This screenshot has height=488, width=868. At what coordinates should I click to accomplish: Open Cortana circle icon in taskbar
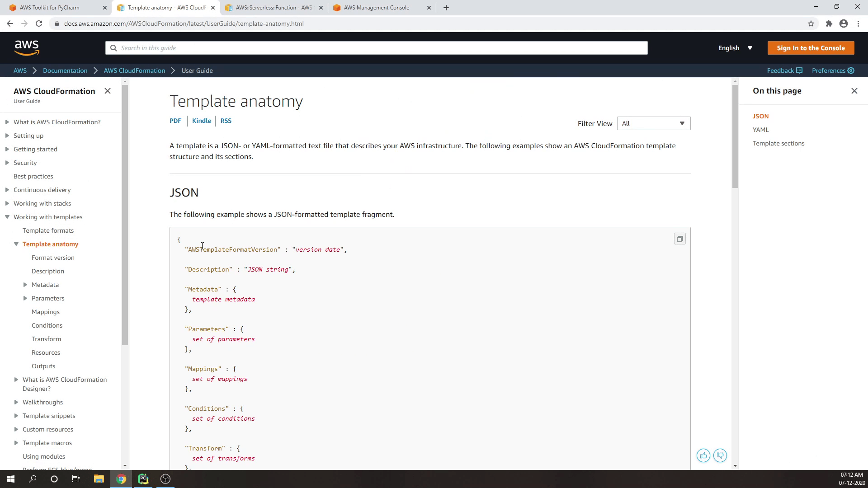[x=54, y=479]
